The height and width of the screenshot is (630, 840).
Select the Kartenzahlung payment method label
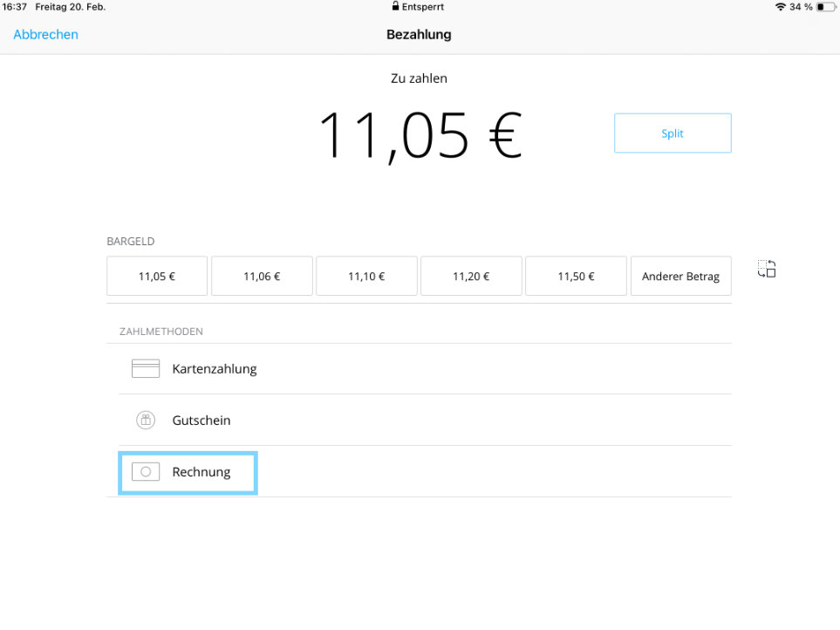pyautogui.click(x=215, y=368)
